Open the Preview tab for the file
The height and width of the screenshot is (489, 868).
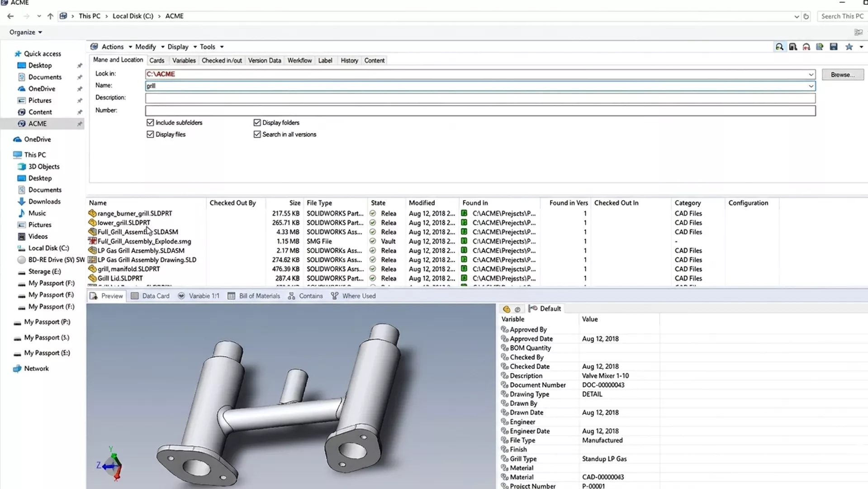pyautogui.click(x=110, y=296)
